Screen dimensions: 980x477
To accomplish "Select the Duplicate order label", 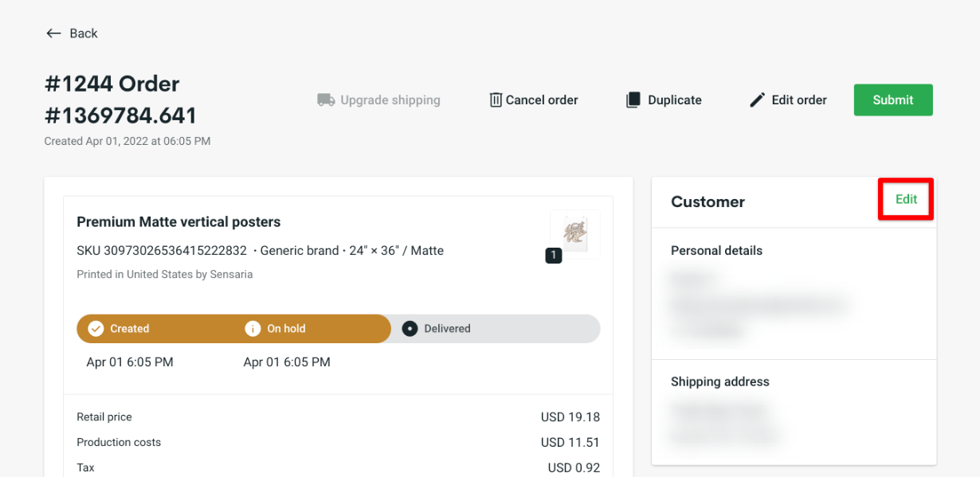I will pyautogui.click(x=675, y=100).
